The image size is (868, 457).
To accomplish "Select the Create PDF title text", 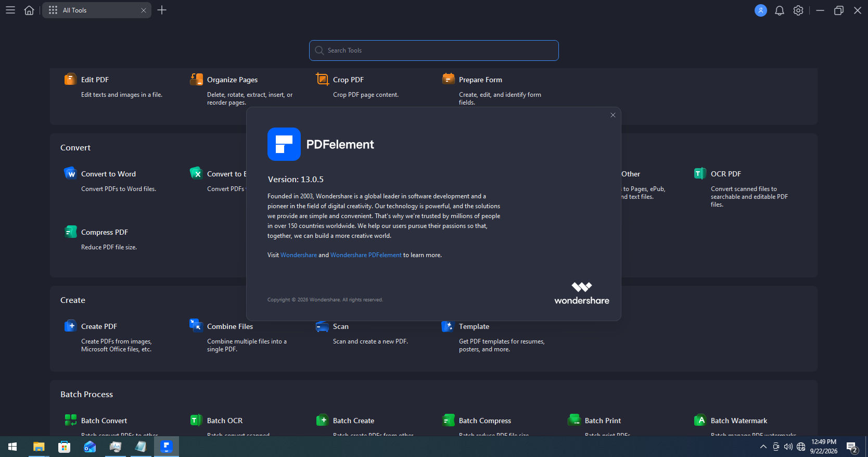I will [99, 326].
